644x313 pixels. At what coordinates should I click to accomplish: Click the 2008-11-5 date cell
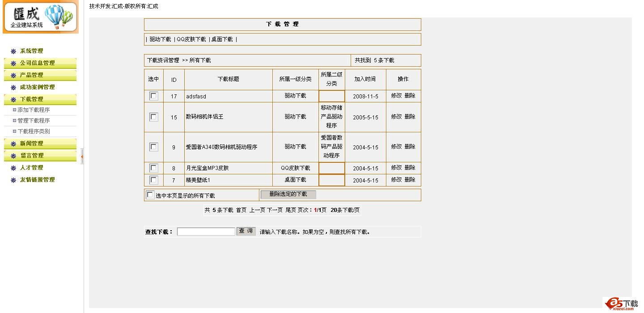[x=365, y=97]
